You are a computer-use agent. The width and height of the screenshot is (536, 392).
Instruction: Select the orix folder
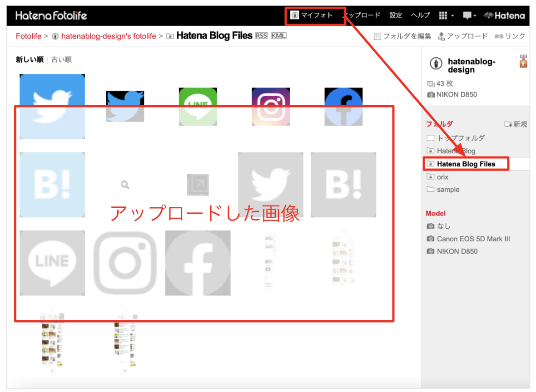point(437,177)
